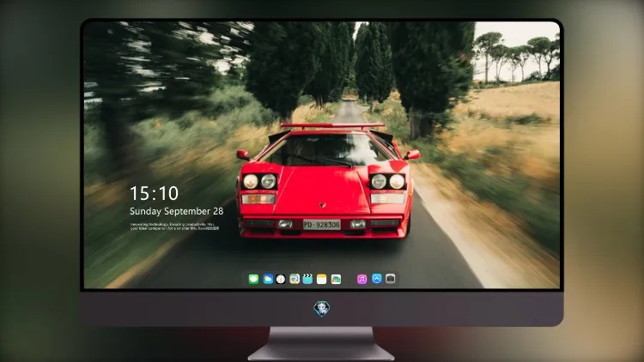Image resolution: width=644 pixels, height=362 pixels.
Task: Open the yellow Notes app
Action: click(x=322, y=279)
